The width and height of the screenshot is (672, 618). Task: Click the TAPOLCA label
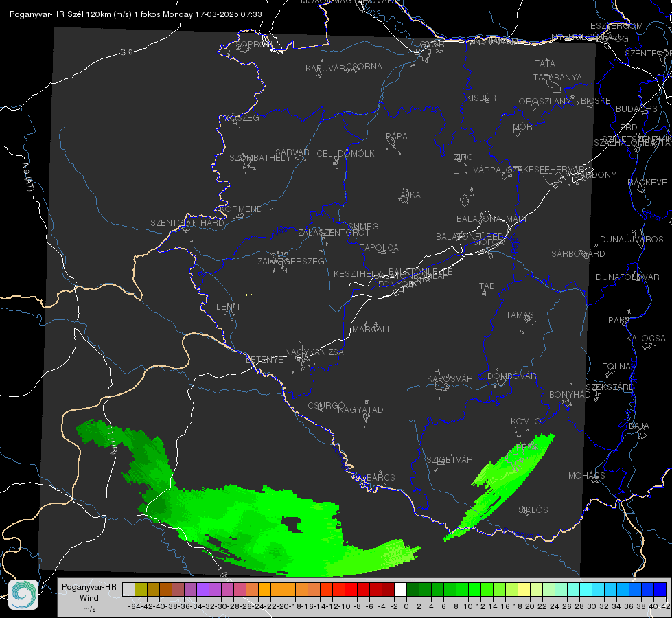tap(380, 247)
